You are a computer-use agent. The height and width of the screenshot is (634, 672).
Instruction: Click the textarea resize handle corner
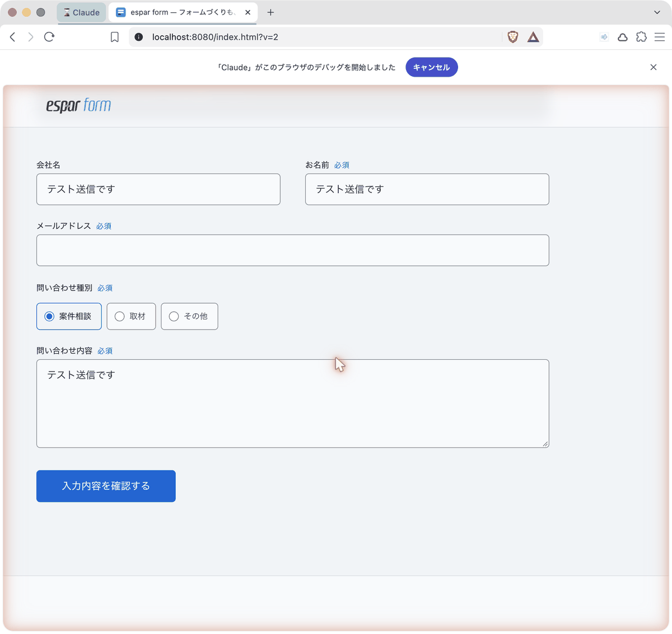point(545,444)
